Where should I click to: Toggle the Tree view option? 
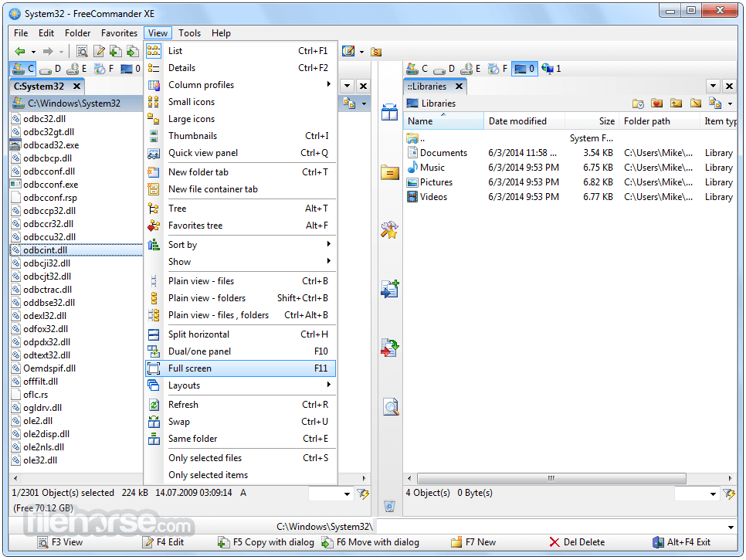pos(240,209)
